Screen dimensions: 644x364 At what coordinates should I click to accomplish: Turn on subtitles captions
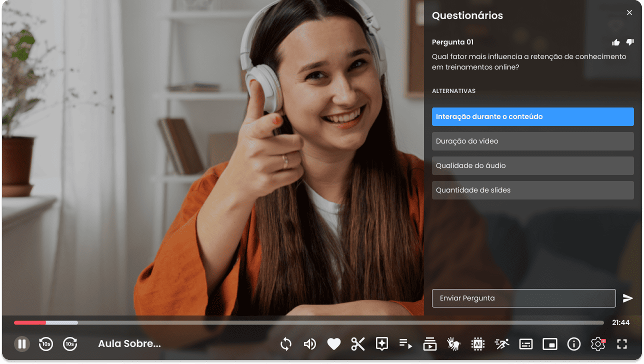526,344
